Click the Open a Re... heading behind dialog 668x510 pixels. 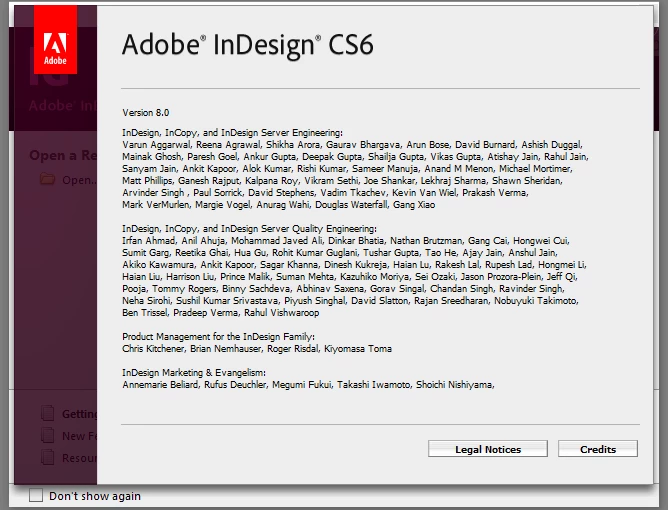point(63,155)
